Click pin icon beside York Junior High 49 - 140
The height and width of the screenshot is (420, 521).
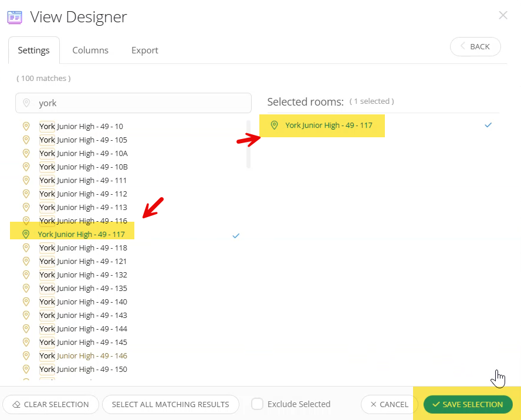(x=26, y=302)
